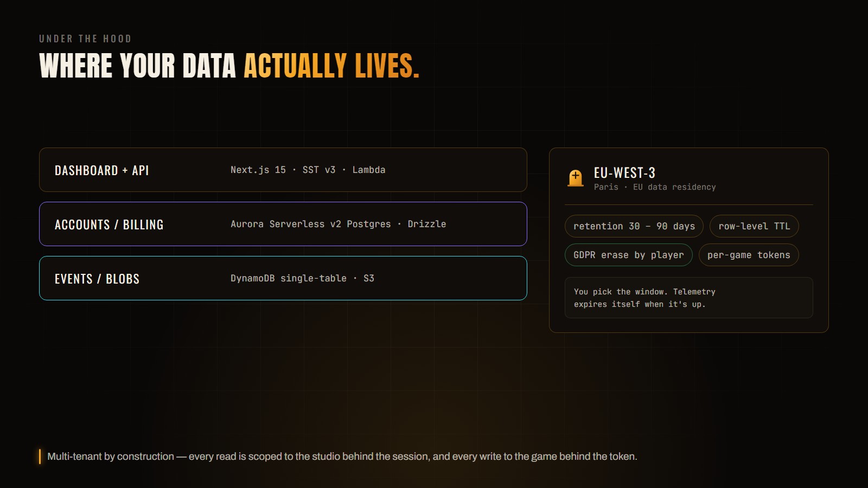Click the 'You pick the window' note box
This screenshot has width=868, height=488.
coord(689,298)
